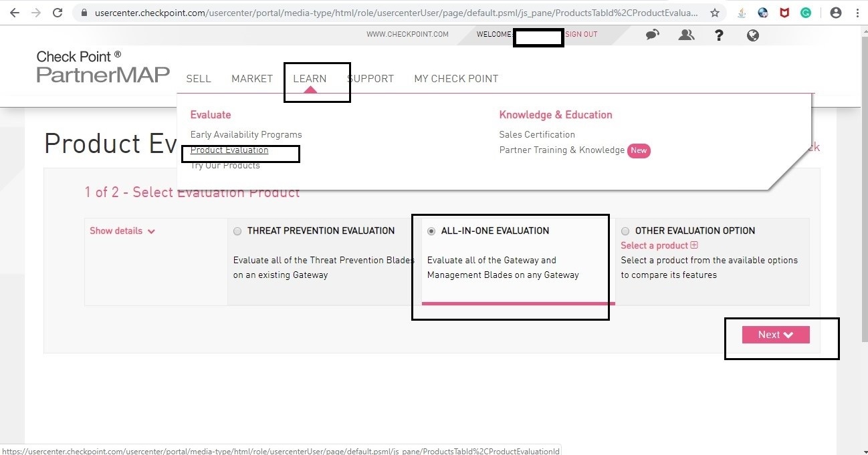Click the Sales Certification link
Viewport: 868px width, 455px height.
[x=537, y=134]
